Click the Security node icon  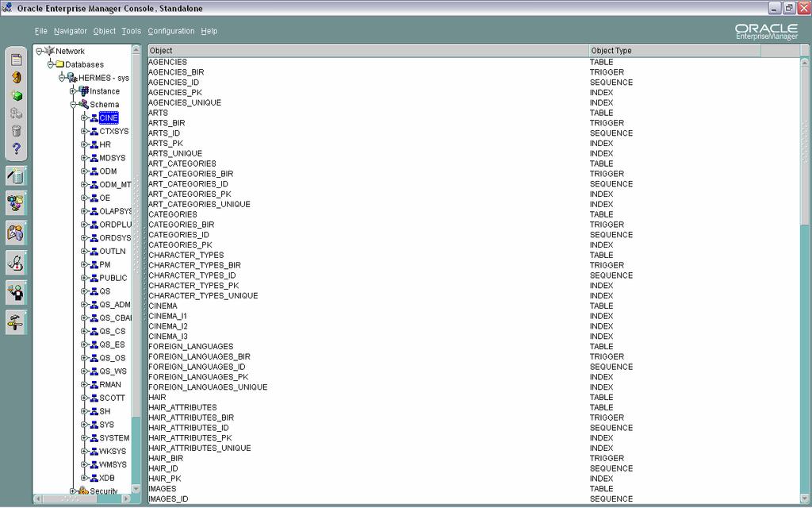84,491
